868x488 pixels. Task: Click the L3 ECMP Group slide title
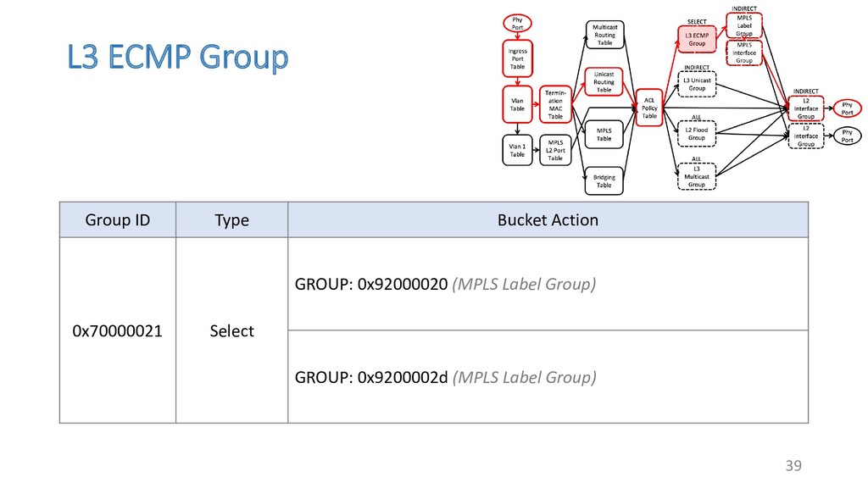coord(177,58)
